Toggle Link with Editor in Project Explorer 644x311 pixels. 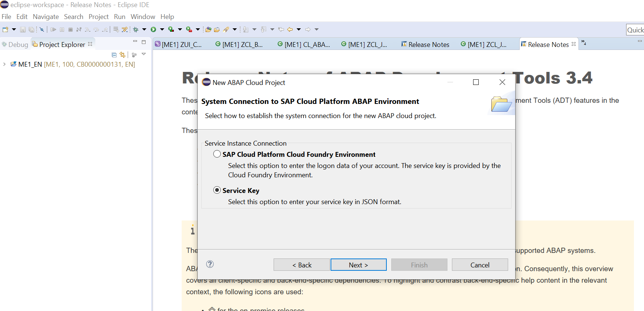point(122,55)
